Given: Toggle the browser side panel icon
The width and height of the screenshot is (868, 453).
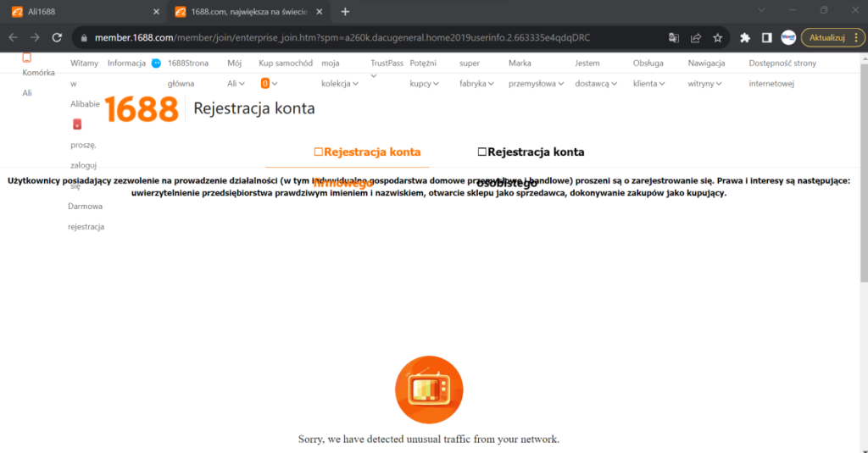Looking at the screenshot, I should click(x=766, y=37).
